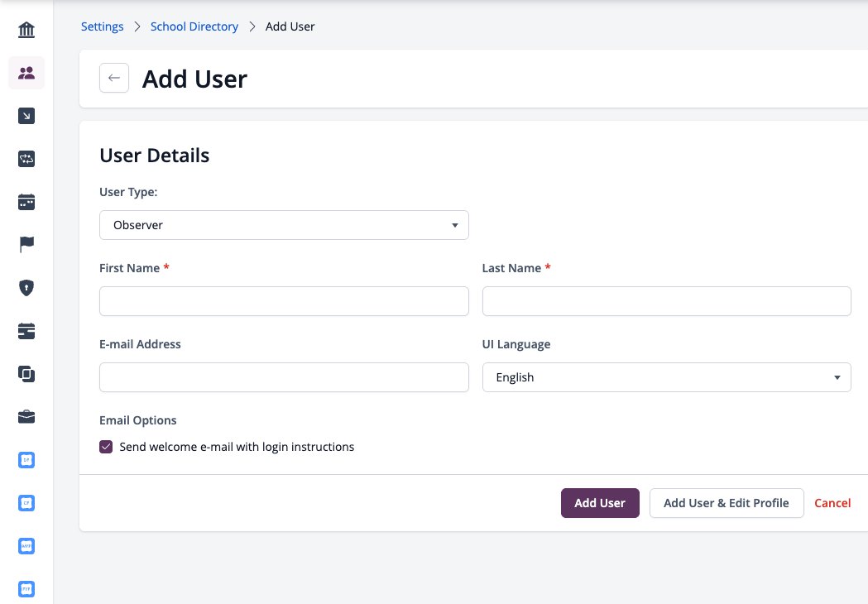Screen dimensions: 868x604
Task: Open the User Type Observer dropdown
Action: point(284,225)
